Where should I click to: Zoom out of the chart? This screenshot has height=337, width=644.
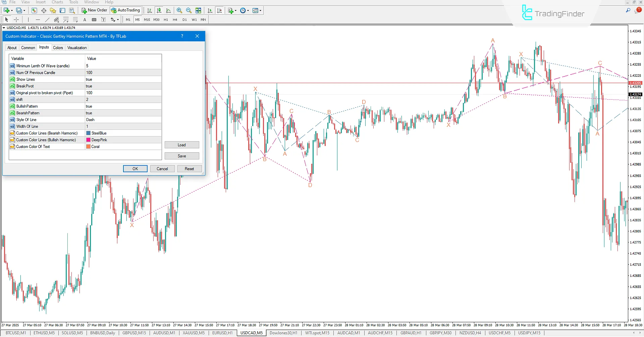click(x=189, y=10)
